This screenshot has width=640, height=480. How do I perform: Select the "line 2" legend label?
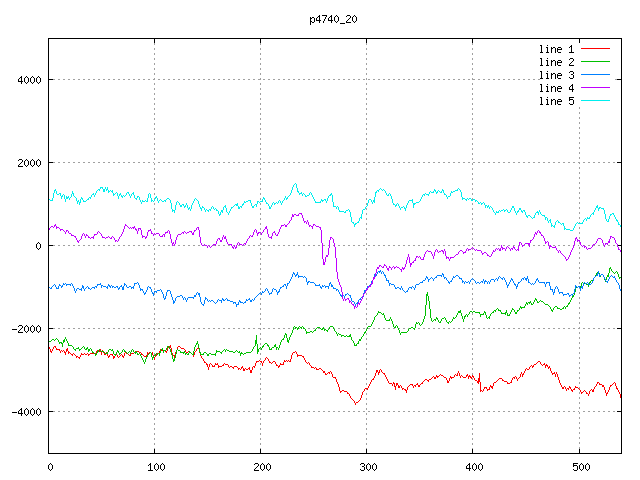tap(556, 62)
